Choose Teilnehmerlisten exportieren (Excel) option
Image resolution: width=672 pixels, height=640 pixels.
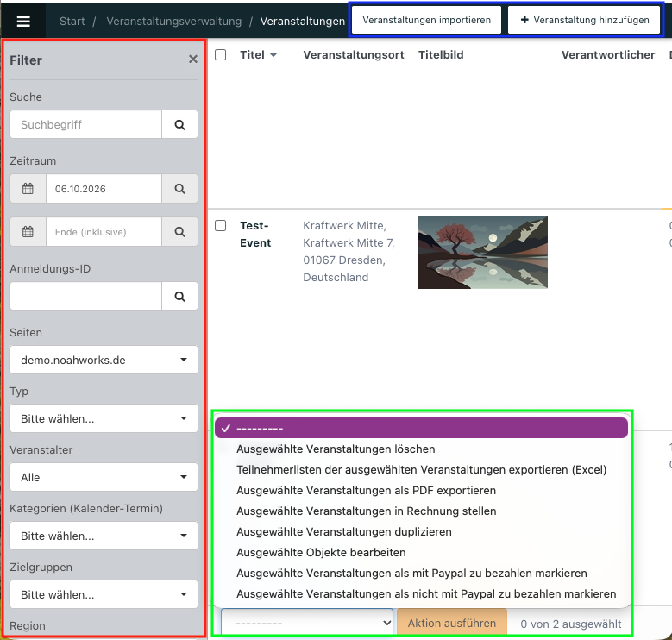tap(421, 469)
